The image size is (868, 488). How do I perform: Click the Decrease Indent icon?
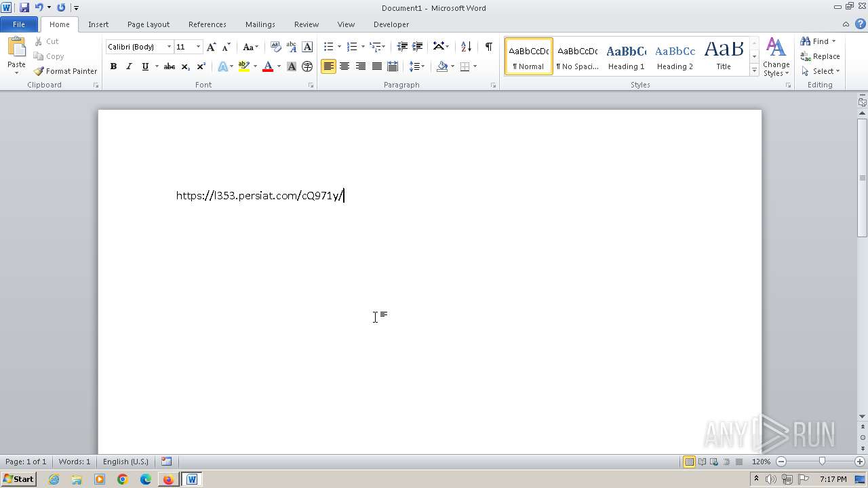[402, 47]
